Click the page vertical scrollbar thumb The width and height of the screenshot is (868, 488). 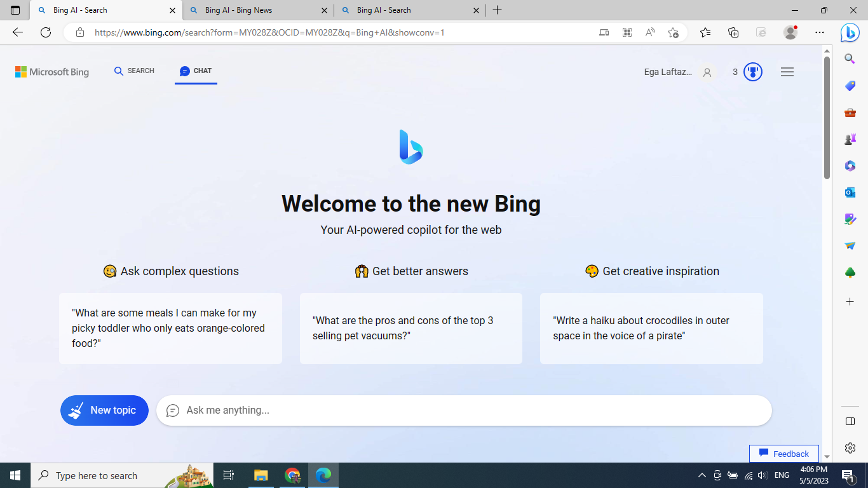pyautogui.click(x=827, y=118)
